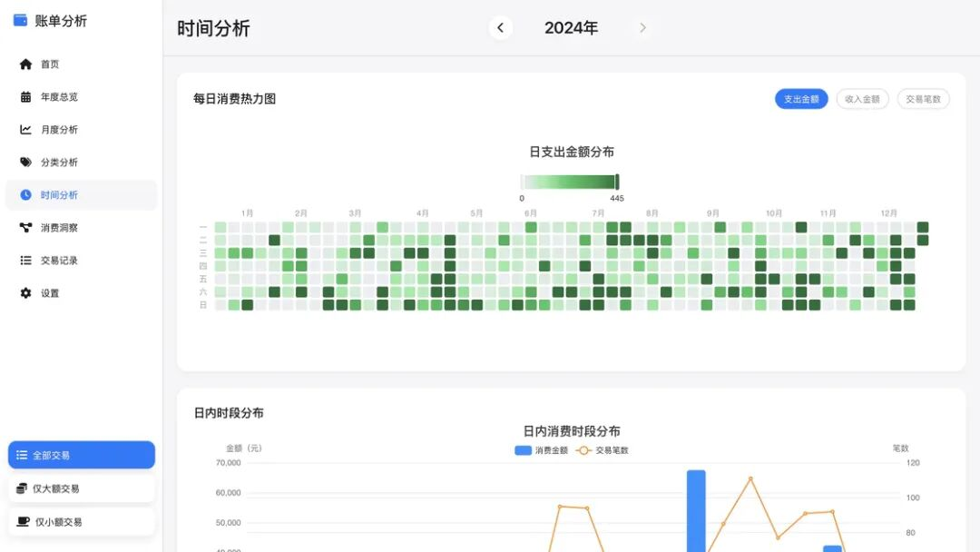980x552 pixels.
Task: Click the heatmap range slider handle at 445
Action: (617, 182)
